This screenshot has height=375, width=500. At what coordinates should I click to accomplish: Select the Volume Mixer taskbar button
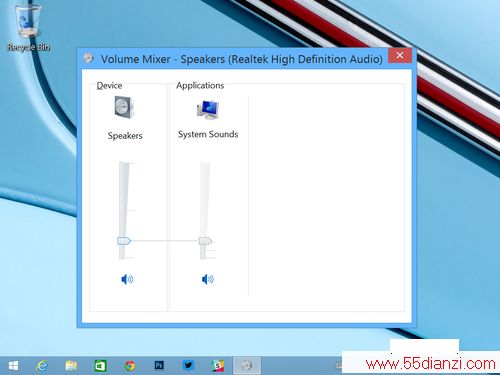(x=247, y=366)
